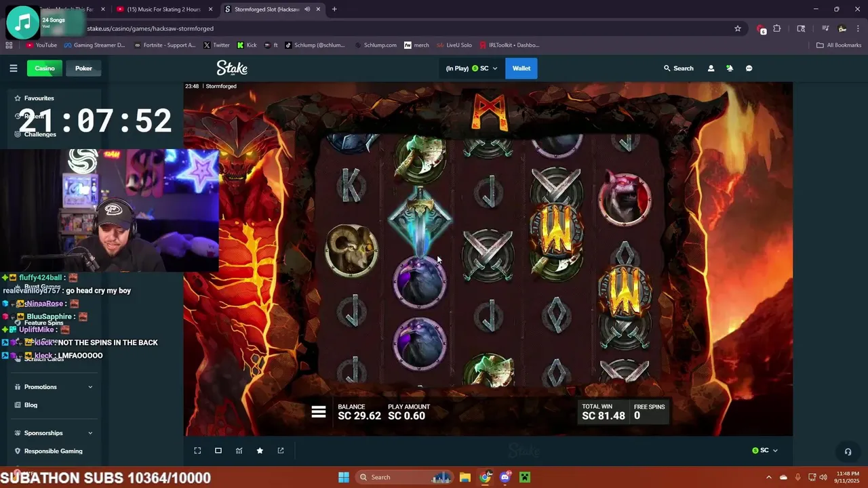Screen dimensions: 868x488
Task: Click the Wallet button
Action: pos(521,68)
